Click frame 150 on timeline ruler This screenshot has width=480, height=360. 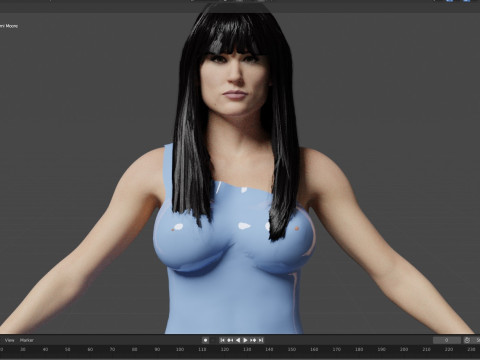coord(292,349)
